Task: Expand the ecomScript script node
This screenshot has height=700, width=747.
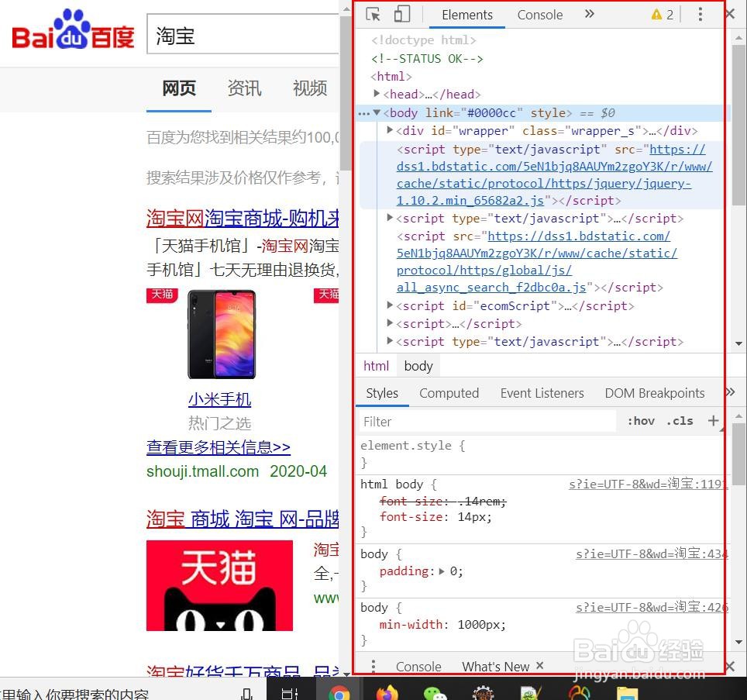Action: 390,305
